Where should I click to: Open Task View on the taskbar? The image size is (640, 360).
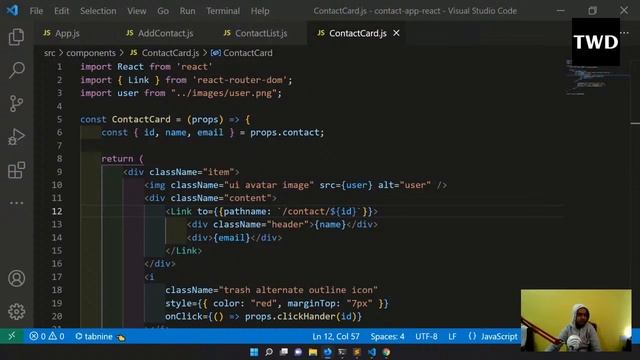(x=284, y=352)
